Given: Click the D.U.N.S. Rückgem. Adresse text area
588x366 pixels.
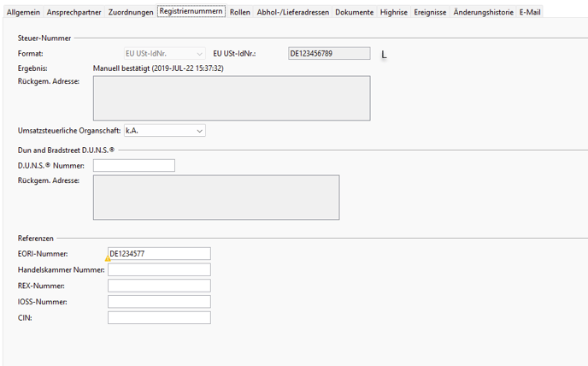Looking at the screenshot, I should point(216,197).
